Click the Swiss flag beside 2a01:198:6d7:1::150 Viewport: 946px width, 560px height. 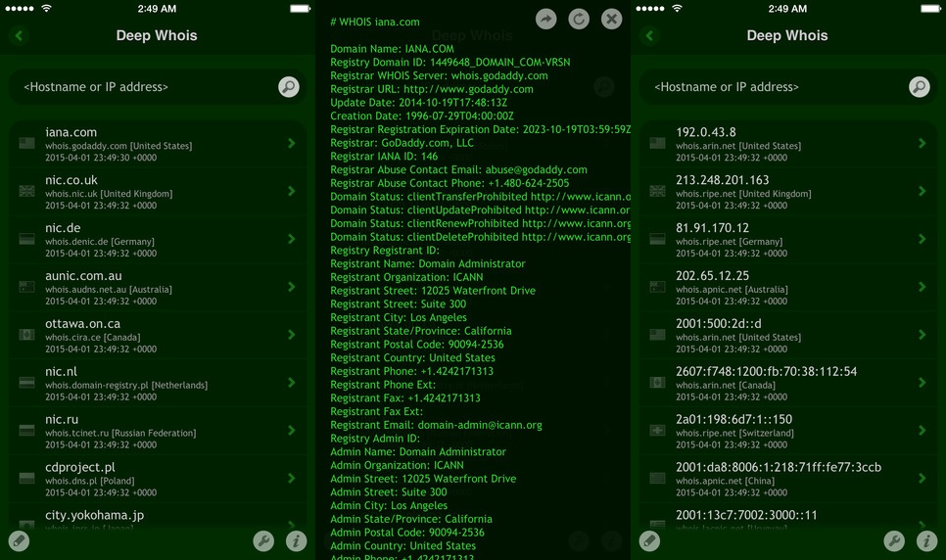point(657,430)
